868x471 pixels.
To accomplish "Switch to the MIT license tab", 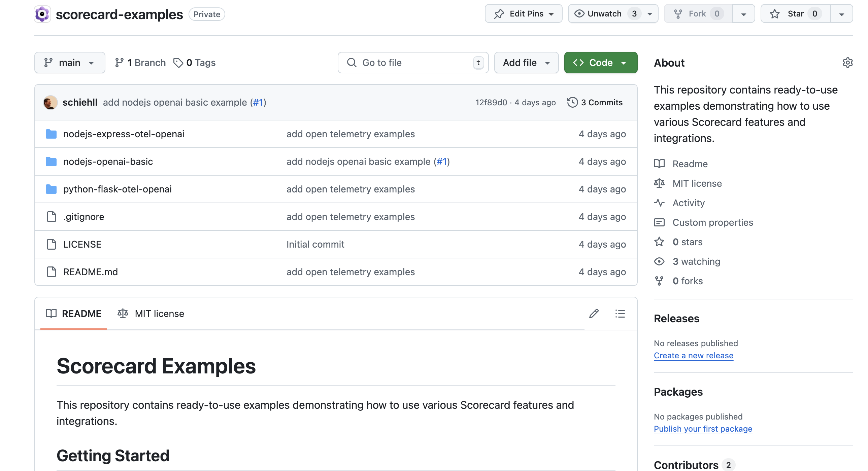I will pos(151,314).
